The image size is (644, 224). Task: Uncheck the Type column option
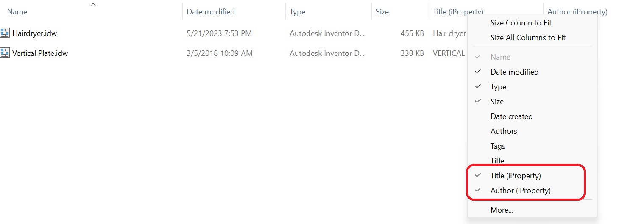498,87
